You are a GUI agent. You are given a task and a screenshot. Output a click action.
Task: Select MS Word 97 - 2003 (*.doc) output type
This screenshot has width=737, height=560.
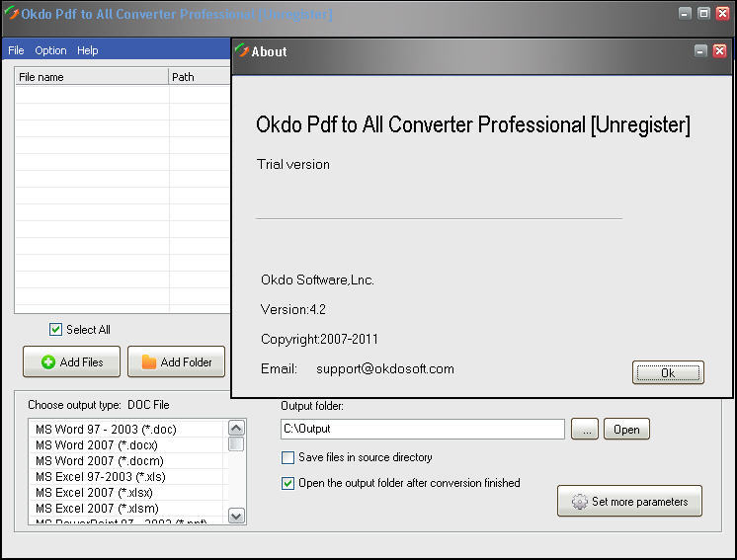click(x=128, y=430)
